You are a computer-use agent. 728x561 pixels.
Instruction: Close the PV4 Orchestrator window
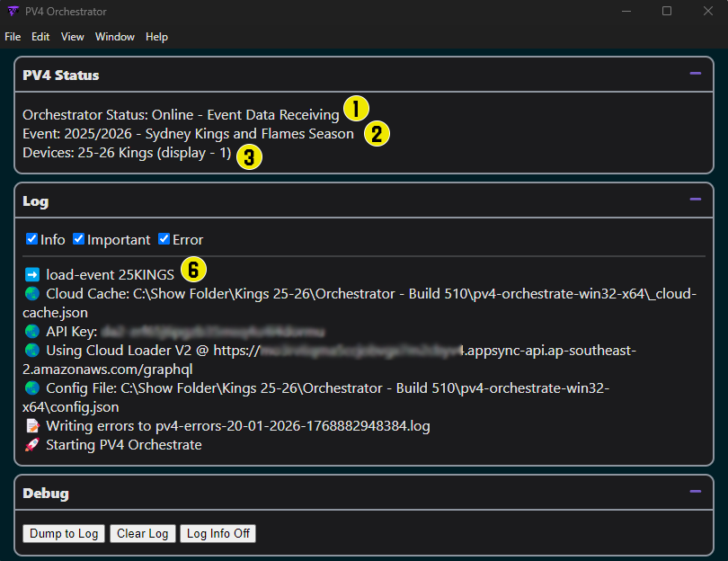tap(707, 11)
